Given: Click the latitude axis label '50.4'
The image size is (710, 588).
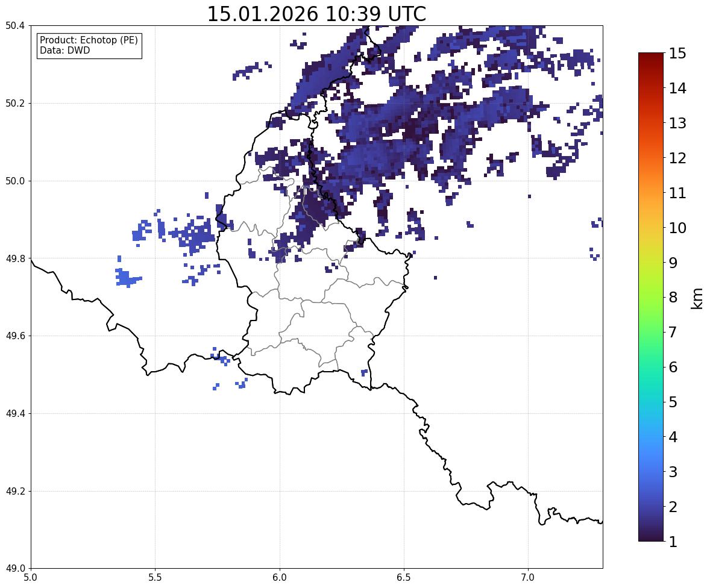Looking at the screenshot, I should pyautogui.click(x=14, y=26).
